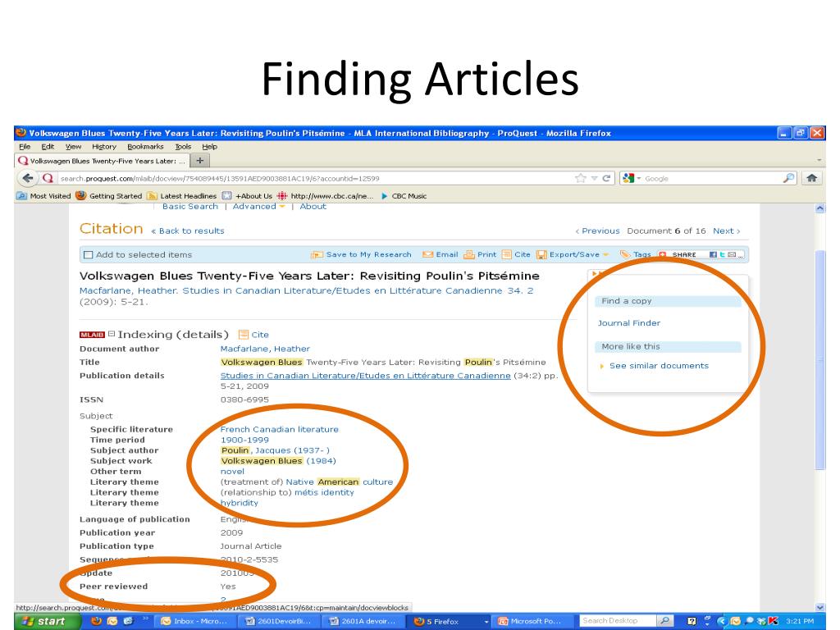Tick the Add to selected items checkbox

tap(89, 255)
